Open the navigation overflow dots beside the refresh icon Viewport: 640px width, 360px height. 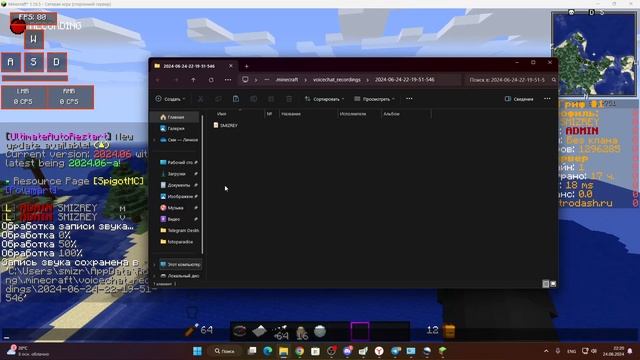[x=228, y=80]
